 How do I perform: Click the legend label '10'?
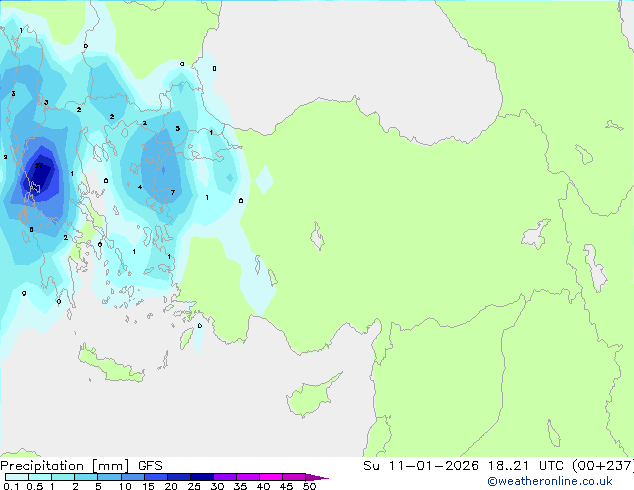tap(125, 486)
